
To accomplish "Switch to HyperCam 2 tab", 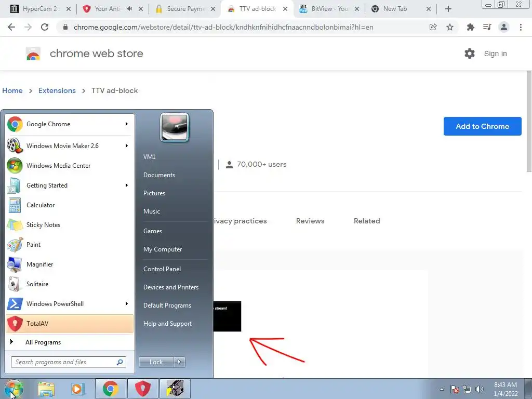I will point(39,9).
